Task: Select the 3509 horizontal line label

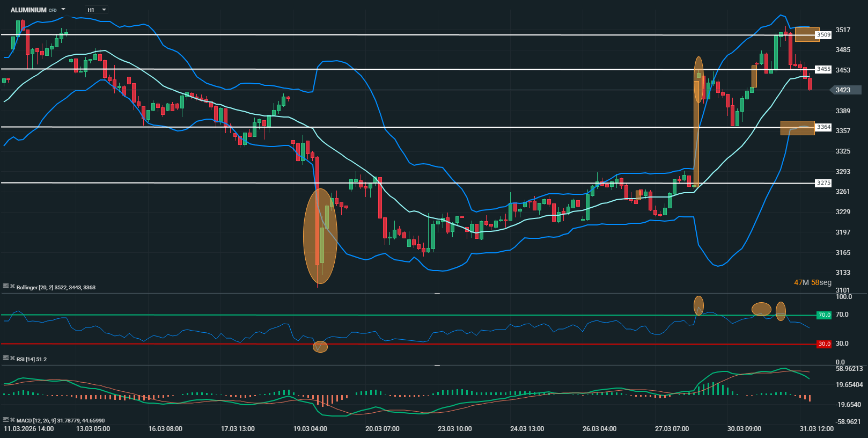Action: click(823, 35)
